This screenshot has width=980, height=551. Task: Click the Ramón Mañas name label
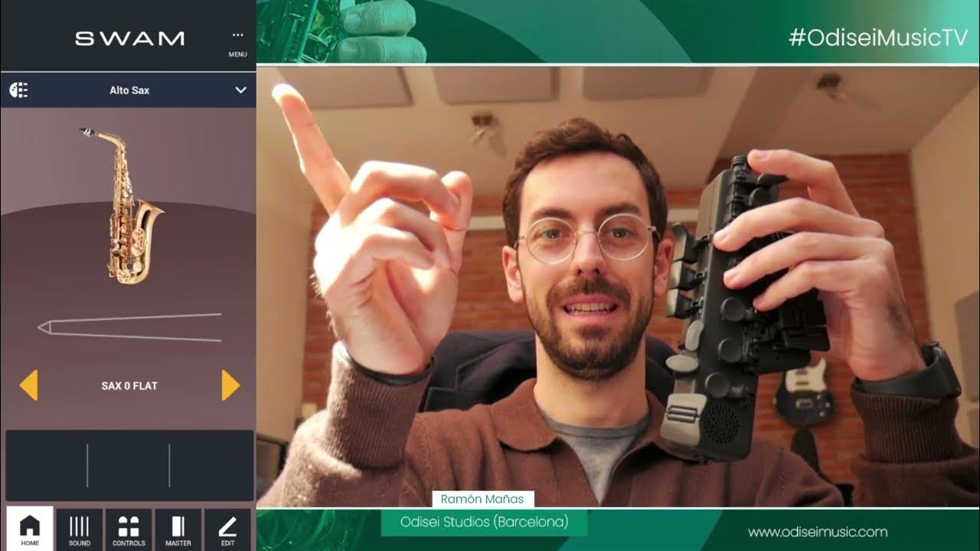point(482,499)
